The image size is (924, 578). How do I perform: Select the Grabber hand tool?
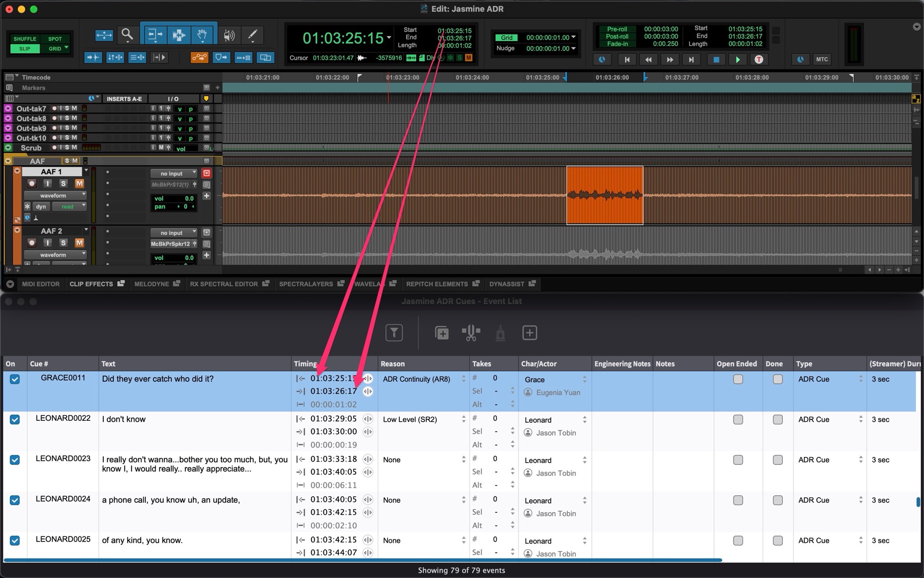(202, 35)
